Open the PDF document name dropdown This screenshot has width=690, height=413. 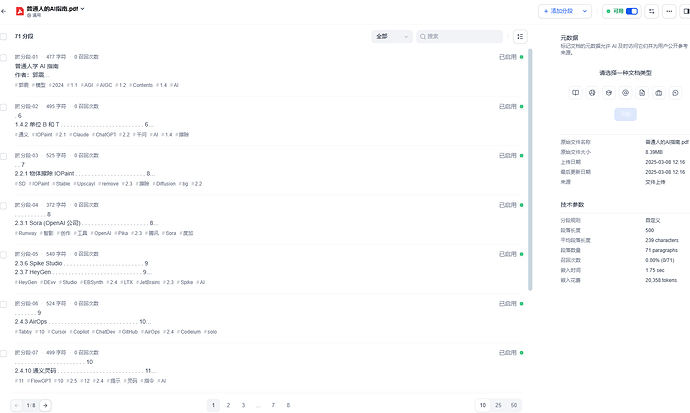84,8
